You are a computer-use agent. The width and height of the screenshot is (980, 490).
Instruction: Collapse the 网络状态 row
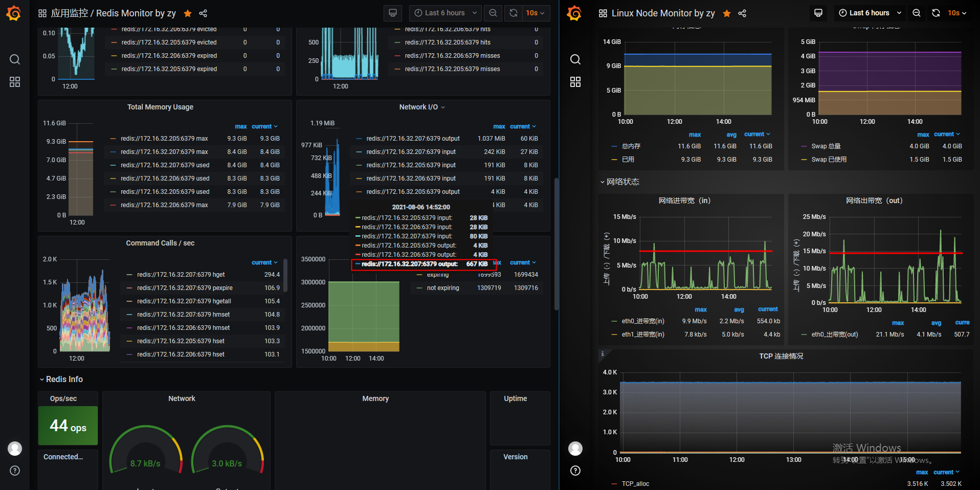click(x=622, y=182)
